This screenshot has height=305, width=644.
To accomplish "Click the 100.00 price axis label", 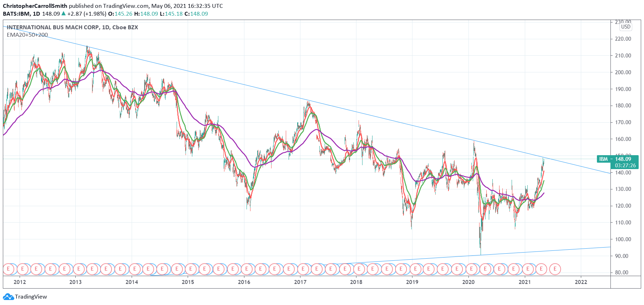I will point(623,239).
